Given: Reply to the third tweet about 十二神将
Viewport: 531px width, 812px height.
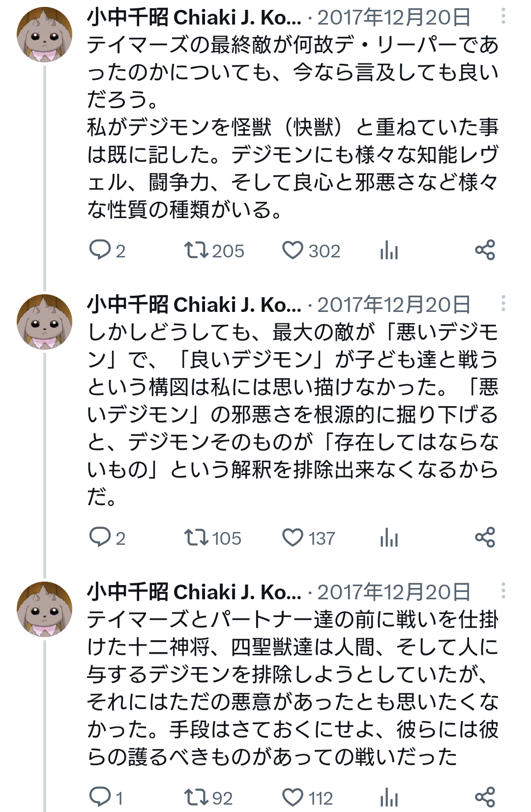Looking at the screenshot, I should point(100,797).
